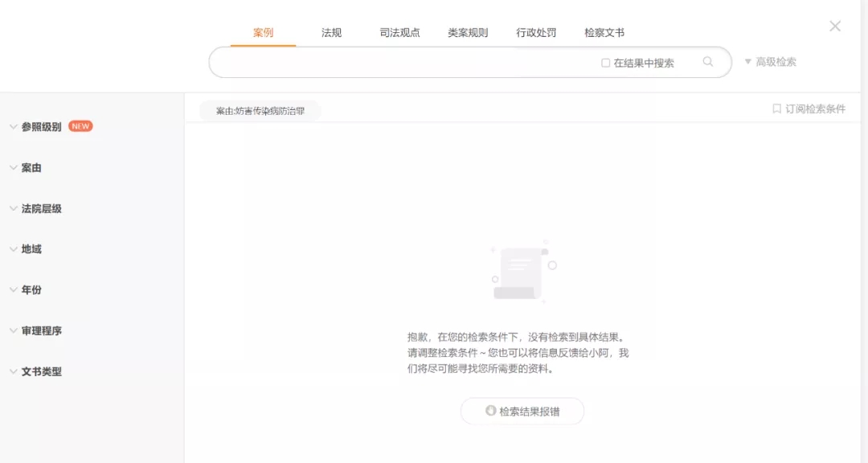This screenshot has width=868, height=463.
Task: Switch to the 法规 tab
Action: pyautogui.click(x=331, y=33)
